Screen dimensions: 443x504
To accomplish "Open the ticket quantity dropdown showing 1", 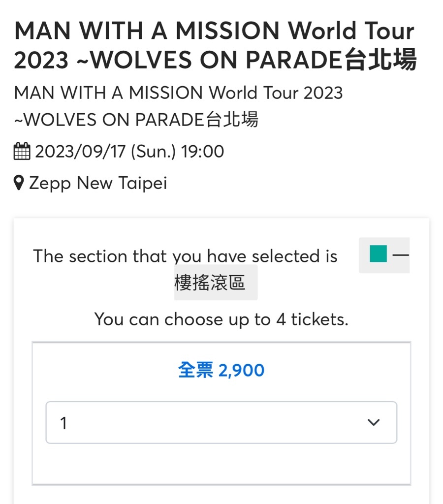I will click(x=221, y=423).
